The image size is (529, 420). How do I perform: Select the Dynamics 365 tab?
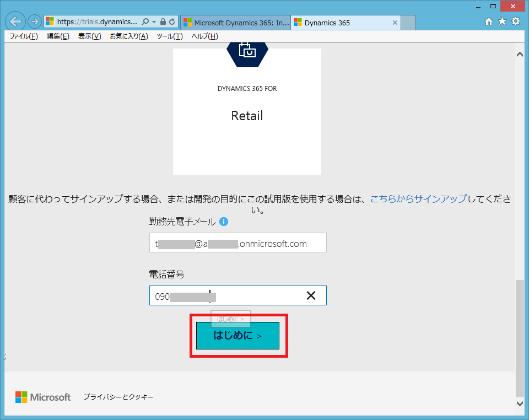pos(346,23)
